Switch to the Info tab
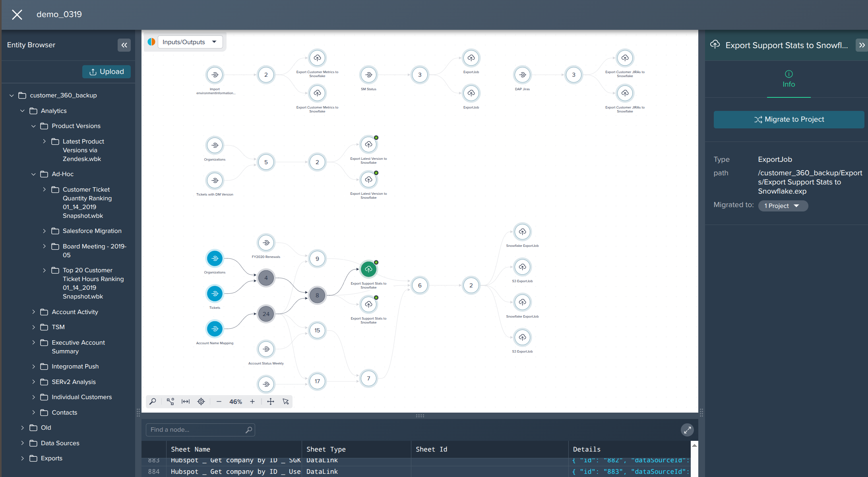The width and height of the screenshot is (868, 477). pyautogui.click(x=789, y=79)
